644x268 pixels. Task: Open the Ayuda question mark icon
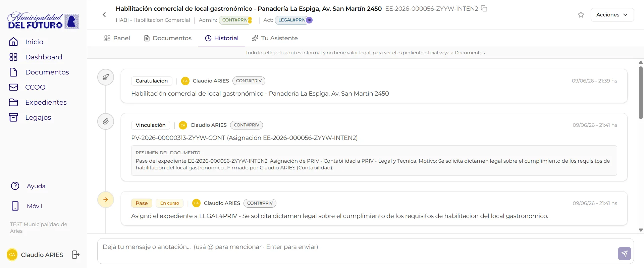15,186
